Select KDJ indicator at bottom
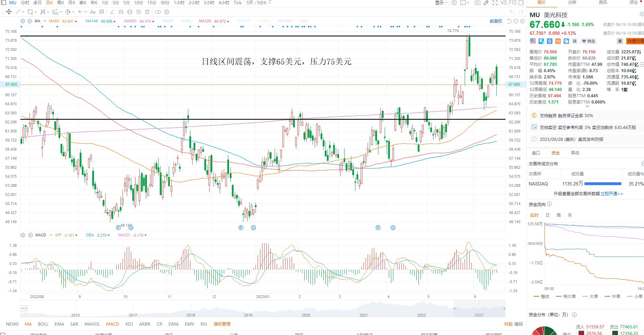 (x=129, y=324)
